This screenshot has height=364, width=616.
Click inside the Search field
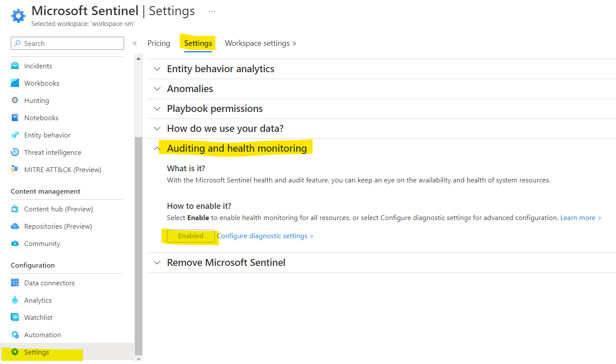point(67,43)
